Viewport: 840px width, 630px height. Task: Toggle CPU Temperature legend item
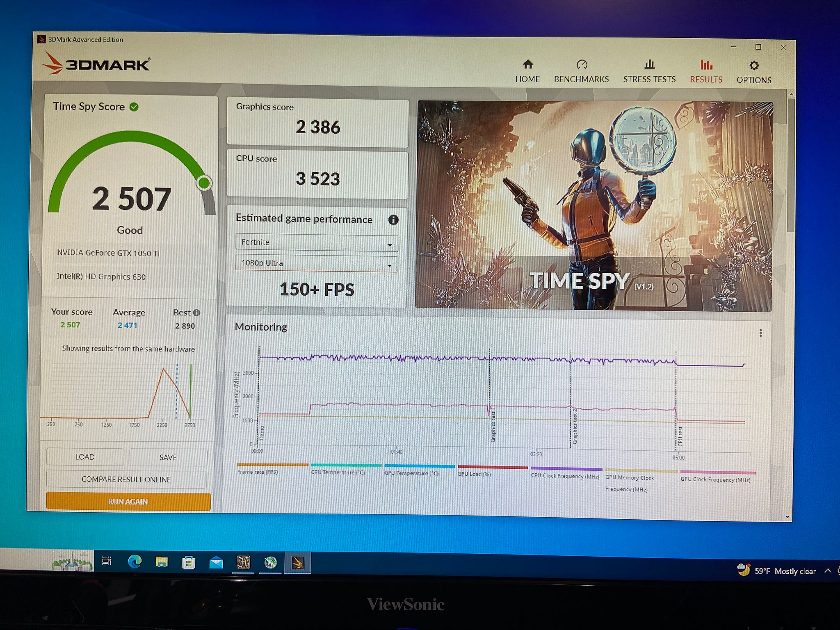pyautogui.click(x=346, y=469)
